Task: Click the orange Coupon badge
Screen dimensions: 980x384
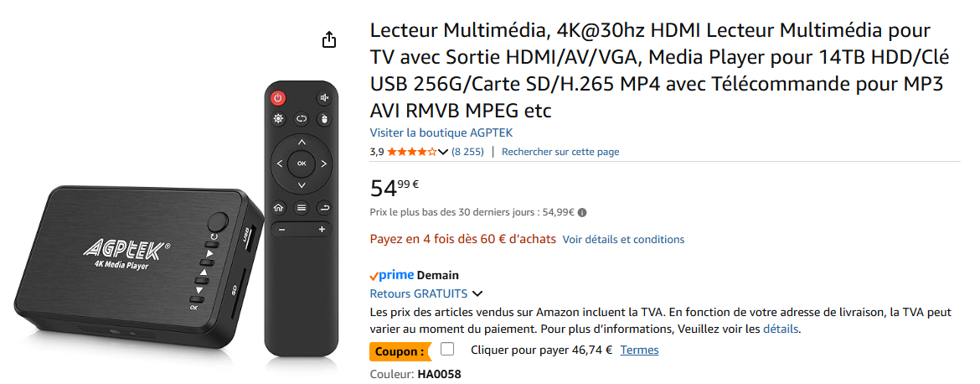Action: pos(400,351)
